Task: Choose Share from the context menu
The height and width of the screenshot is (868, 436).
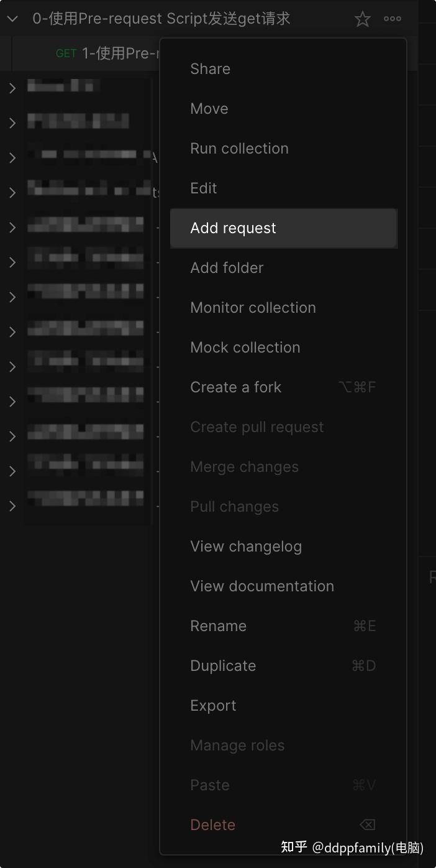Action: 210,69
